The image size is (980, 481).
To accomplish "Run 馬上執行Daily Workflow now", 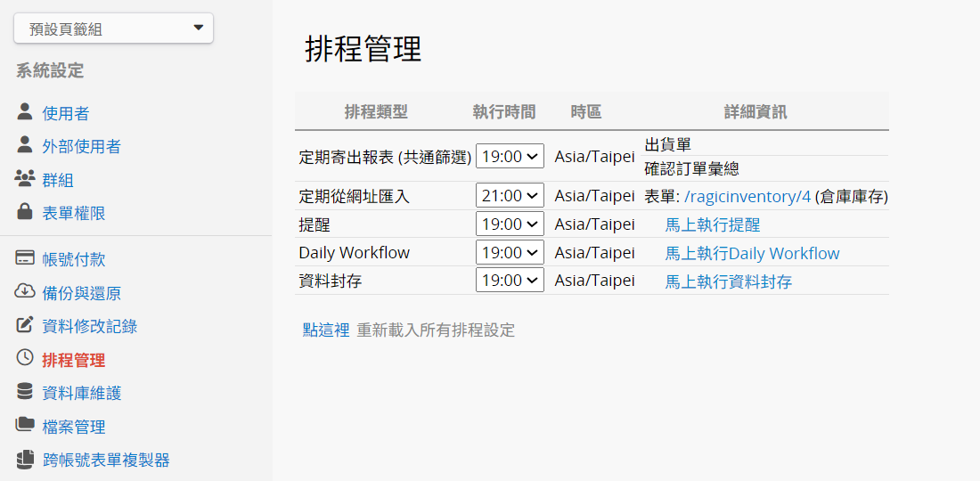I will point(752,254).
